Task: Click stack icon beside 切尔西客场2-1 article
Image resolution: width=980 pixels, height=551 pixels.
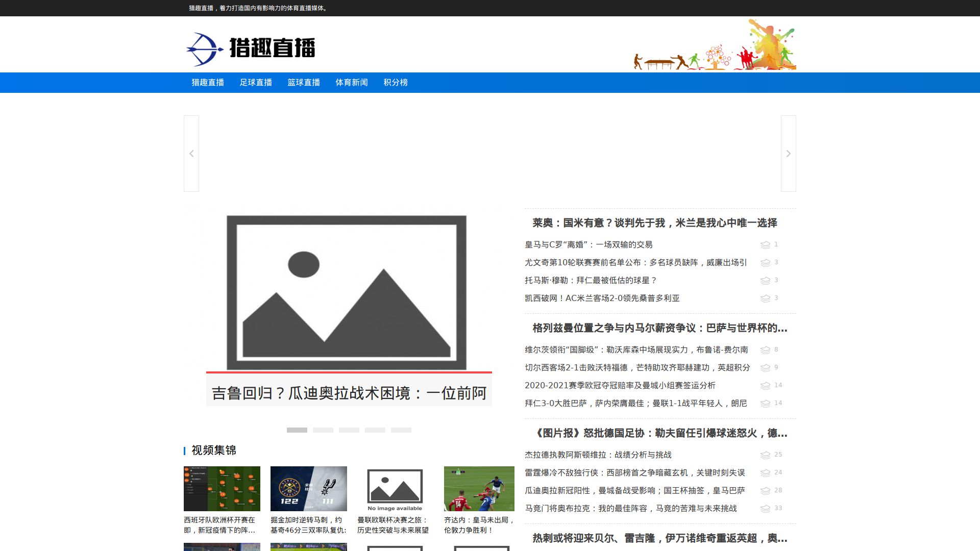Action: [765, 368]
